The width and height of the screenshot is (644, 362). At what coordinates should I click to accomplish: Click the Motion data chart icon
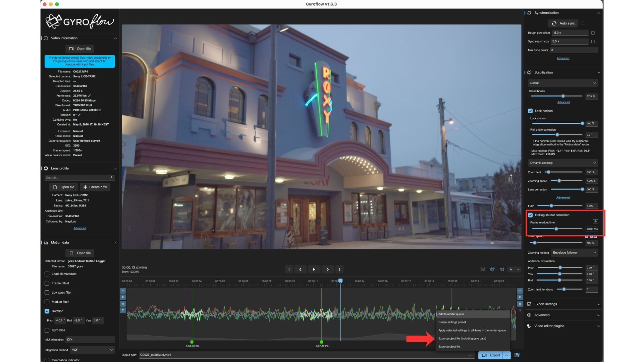click(46, 242)
